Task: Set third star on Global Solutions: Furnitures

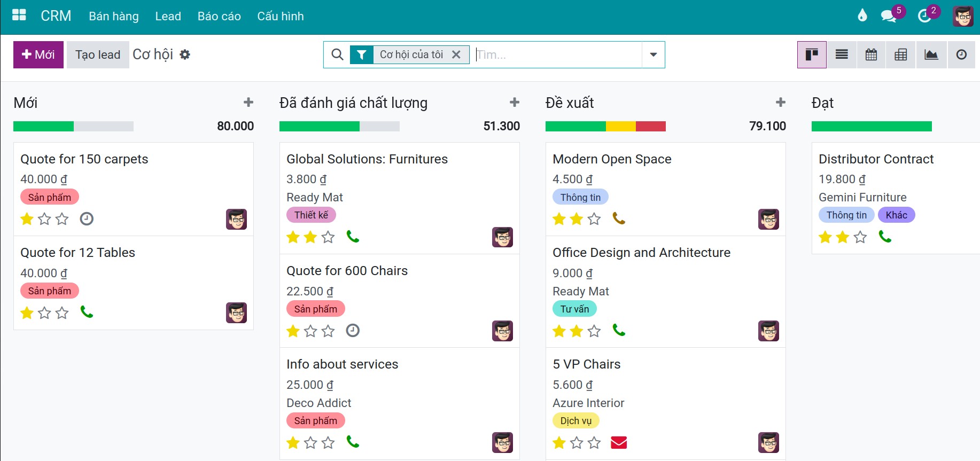Action: point(328,237)
